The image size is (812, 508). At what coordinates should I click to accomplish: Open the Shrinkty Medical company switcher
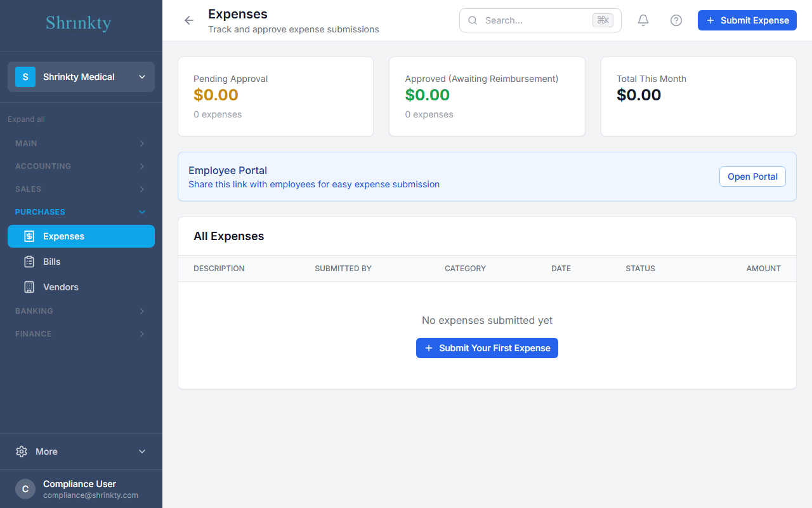pos(81,77)
